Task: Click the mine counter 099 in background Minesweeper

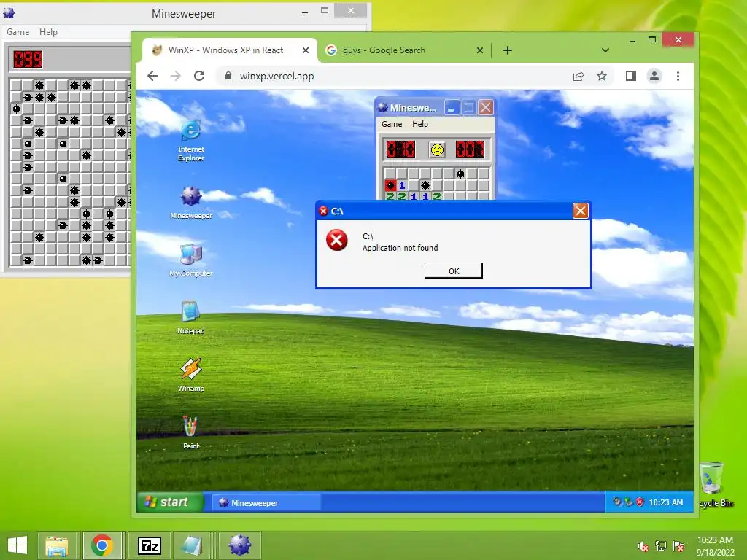Action: (x=28, y=60)
